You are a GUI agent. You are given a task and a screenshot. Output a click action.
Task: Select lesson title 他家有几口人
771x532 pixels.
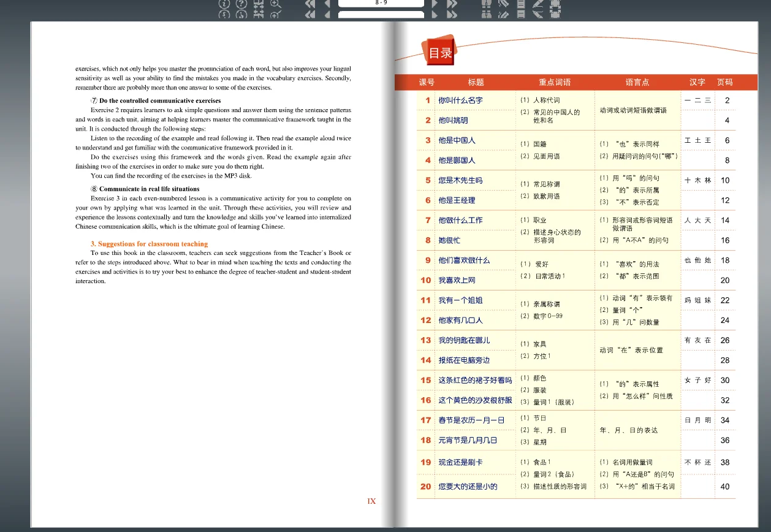pyautogui.click(x=461, y=320)
